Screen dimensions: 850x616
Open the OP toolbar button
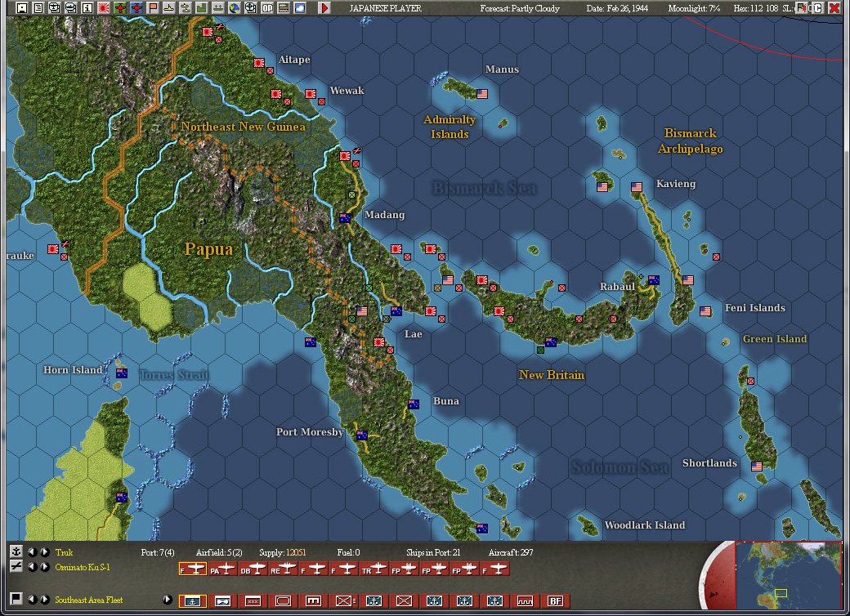click(x=267, y=8)
